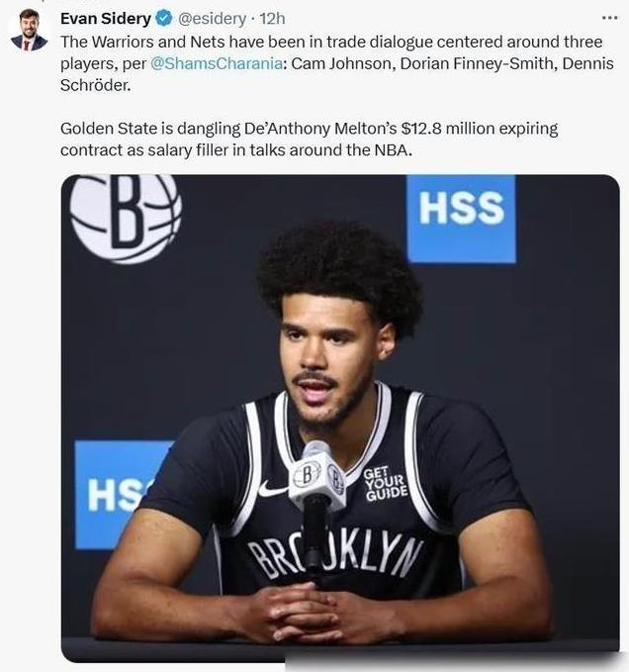Click the De'Anthony Melton contract sentence
The width and height of the screenshot is (629, 672).
click(309, 140)
